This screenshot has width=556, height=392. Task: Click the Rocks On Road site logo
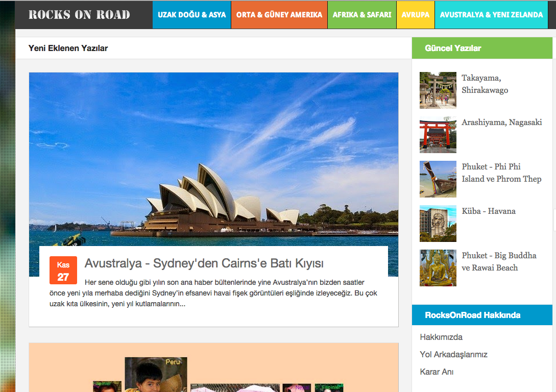(x=79, y=15)
